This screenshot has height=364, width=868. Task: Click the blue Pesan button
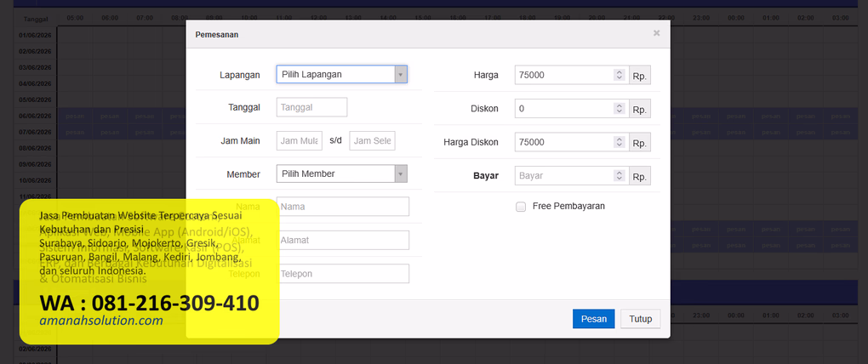pyautogui.click(x=593, y=319)
